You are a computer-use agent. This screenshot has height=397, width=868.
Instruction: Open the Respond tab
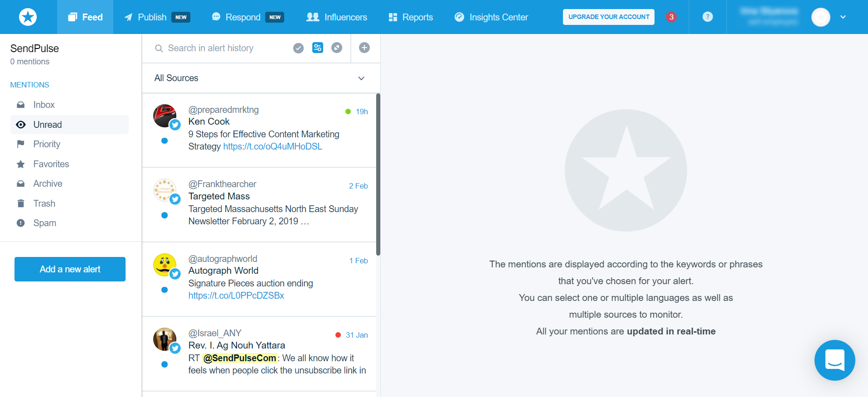(x=247, y=17)
